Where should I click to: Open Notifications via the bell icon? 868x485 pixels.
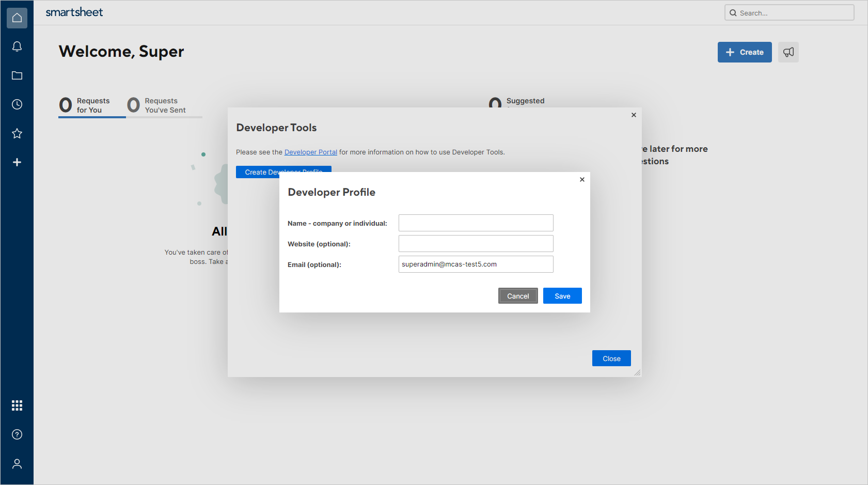point(17,46)
